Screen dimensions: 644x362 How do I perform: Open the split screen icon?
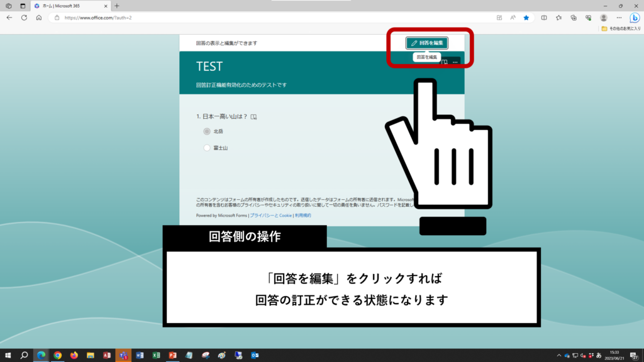pyautogui.click(x=544, y=18)
